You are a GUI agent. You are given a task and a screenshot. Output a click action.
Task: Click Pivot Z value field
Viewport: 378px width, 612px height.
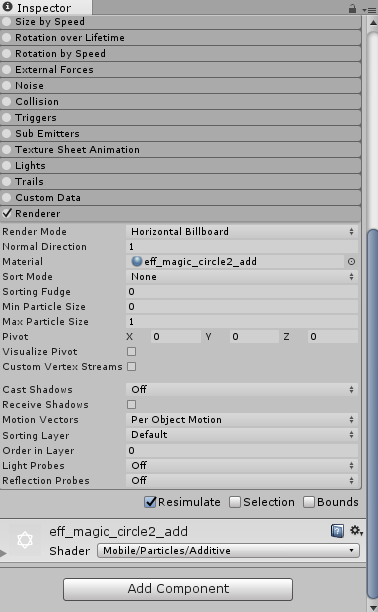click(x=333, y=337)
